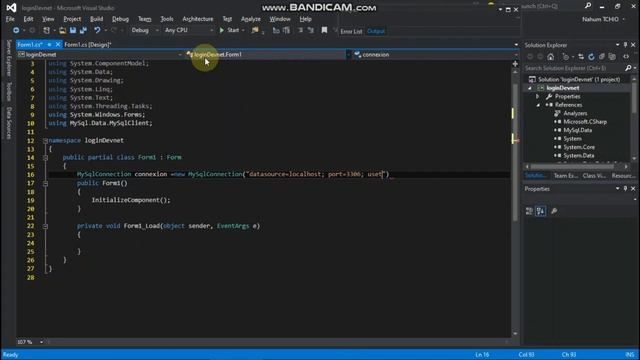640x360 pixels.
Task: Click the Property Pages wrench icon
Action: point(554,211)
